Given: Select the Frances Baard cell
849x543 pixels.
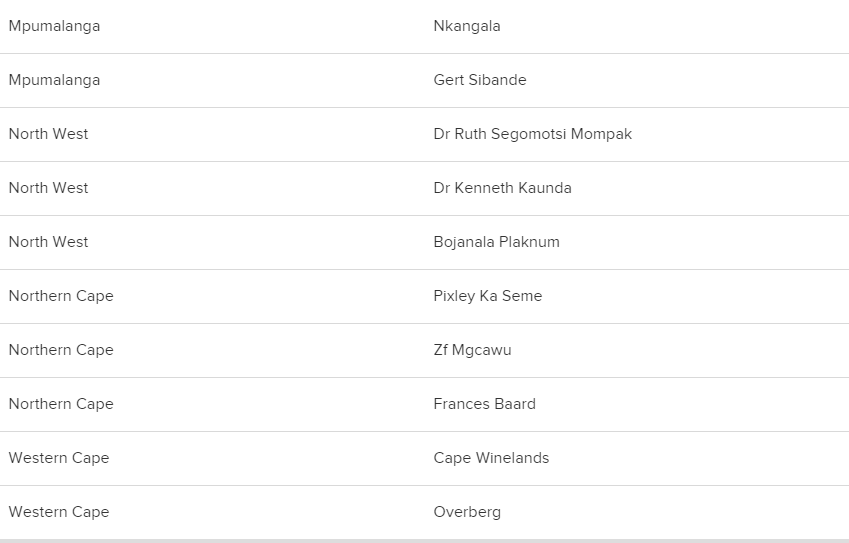Looking at the screenshot, I should 485,404.
